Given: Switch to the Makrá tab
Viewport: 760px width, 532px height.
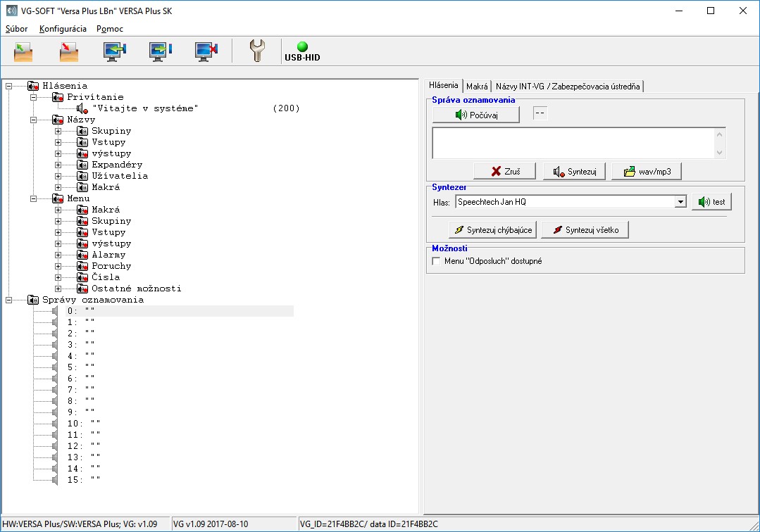Looking at the screenshot, I should tap(477, 86).
